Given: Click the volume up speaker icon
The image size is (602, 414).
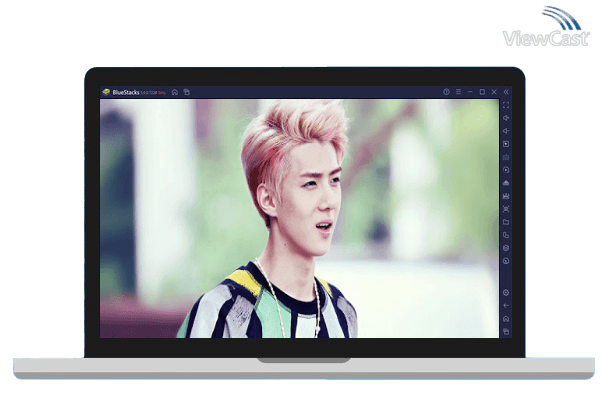Looking at the screenshot, I should [506, 118].
